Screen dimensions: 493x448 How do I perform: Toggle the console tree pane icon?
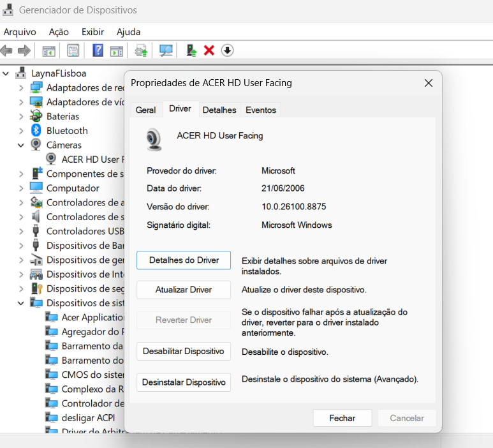click(x=48, y=50)
